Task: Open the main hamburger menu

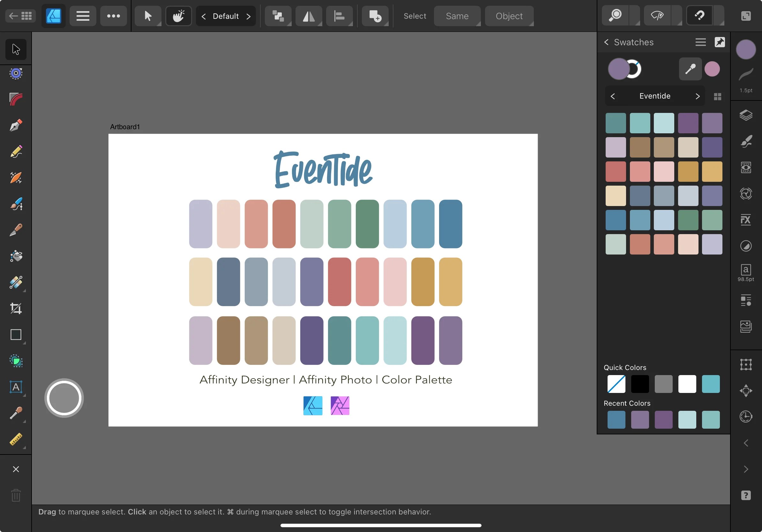Action: [83, 16]
